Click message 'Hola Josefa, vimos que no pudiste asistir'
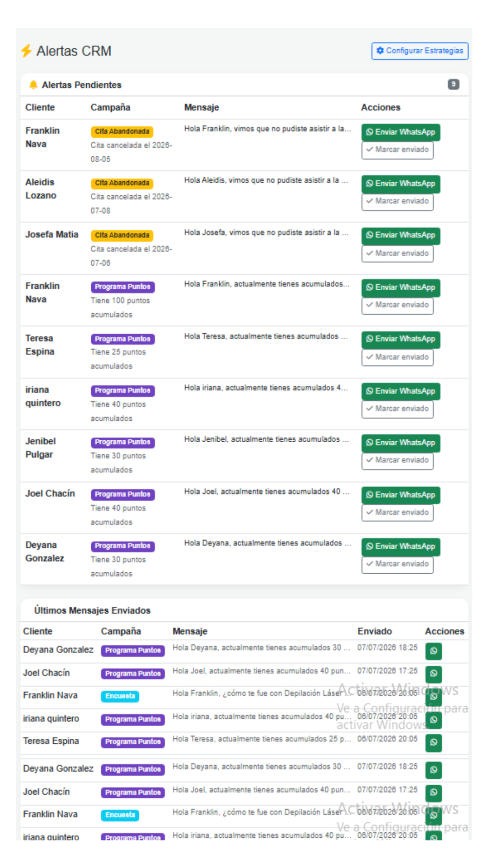Image resolution: width=488 pixels, height=868 pixels. point(266,232)
